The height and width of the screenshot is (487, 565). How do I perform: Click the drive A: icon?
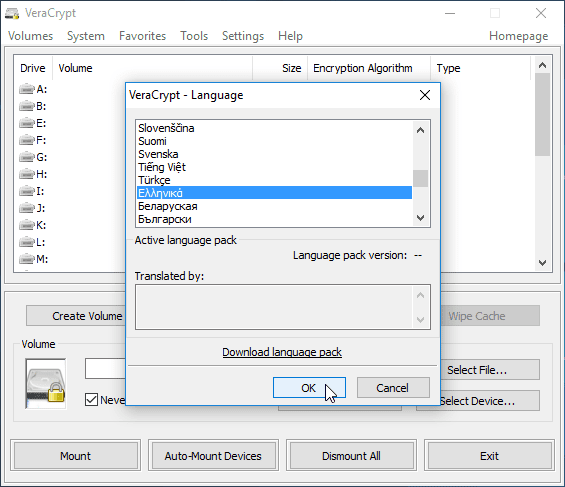(x=27, y=89)
